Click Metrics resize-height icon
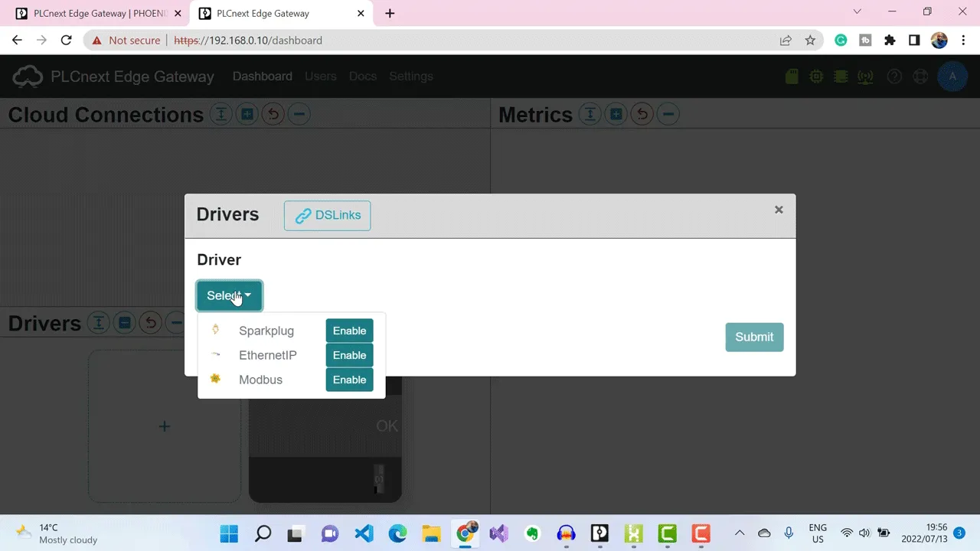This screenshot has height=551, width=980. tap(590, 115)
